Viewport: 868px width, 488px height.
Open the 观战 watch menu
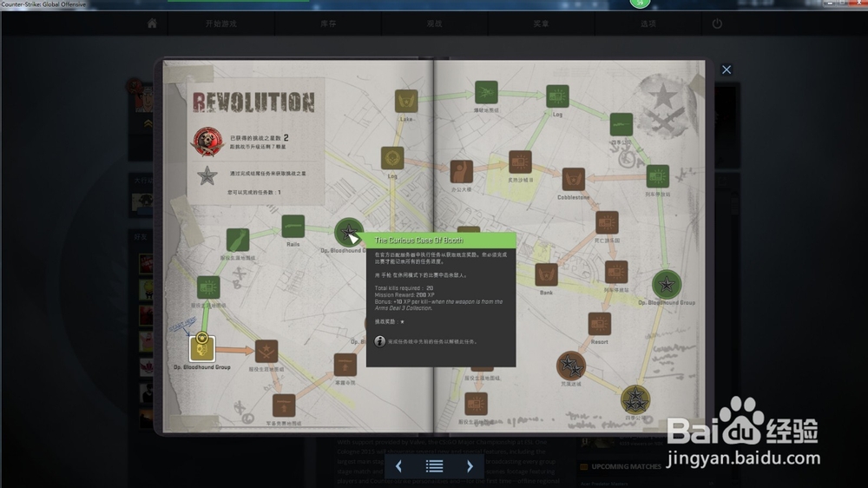click(435, 23)
